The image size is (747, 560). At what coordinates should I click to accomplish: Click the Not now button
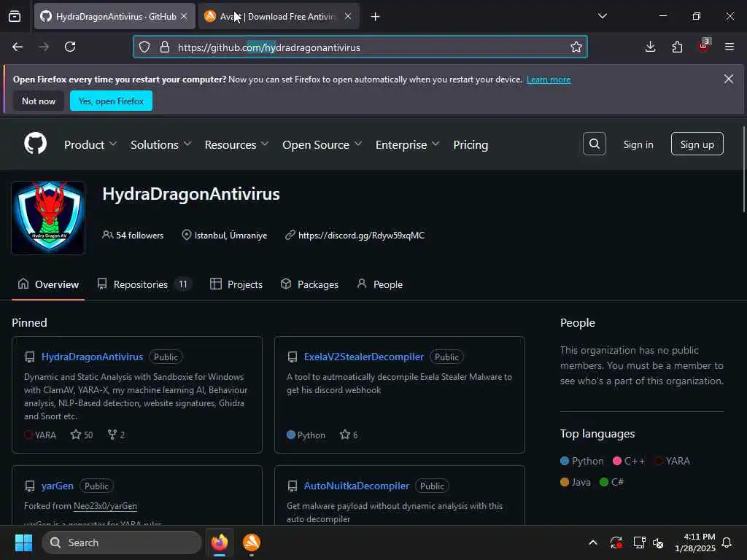point(39,101)
